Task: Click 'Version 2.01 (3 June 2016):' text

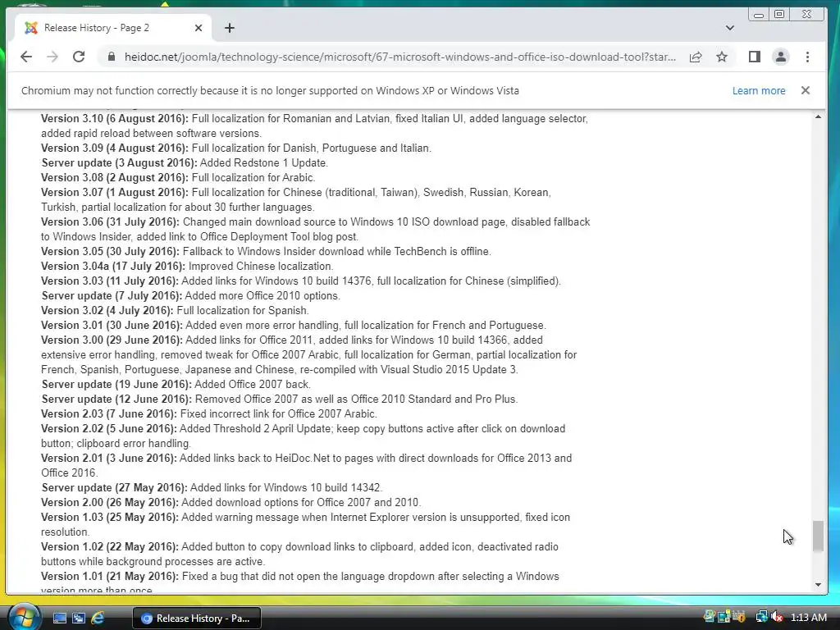Action: coord(109,458)
